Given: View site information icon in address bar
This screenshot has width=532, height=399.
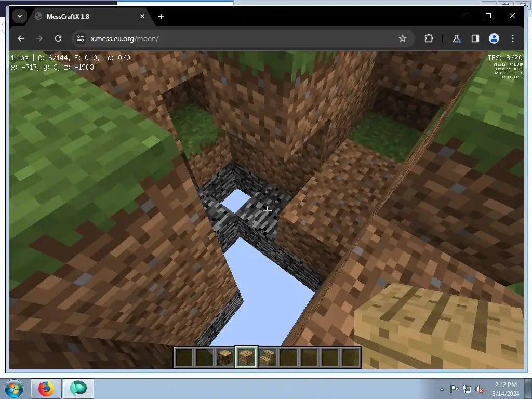Looking at the screenshot, I should [x=81, y=38].
